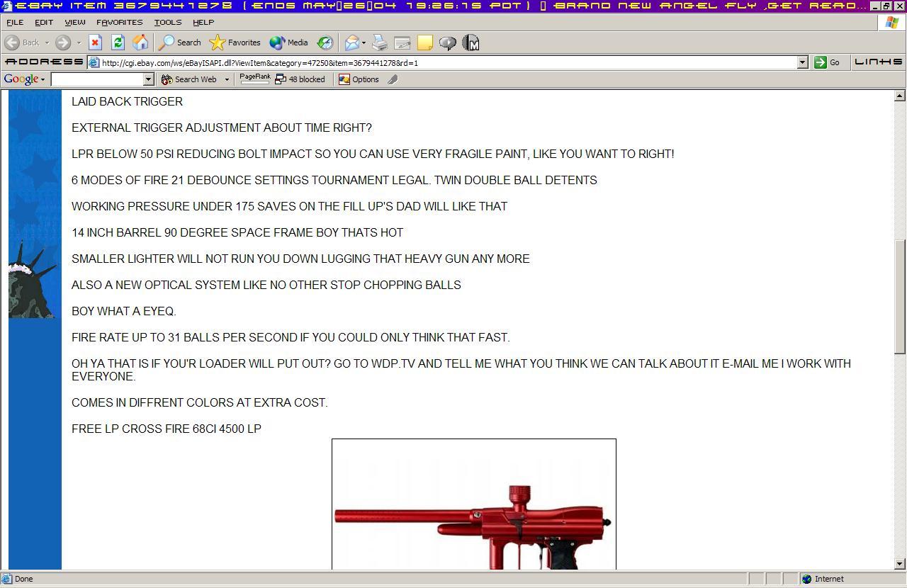The image size is (907, 588).
Task: Open the Search pane
Action: [180, 43]
